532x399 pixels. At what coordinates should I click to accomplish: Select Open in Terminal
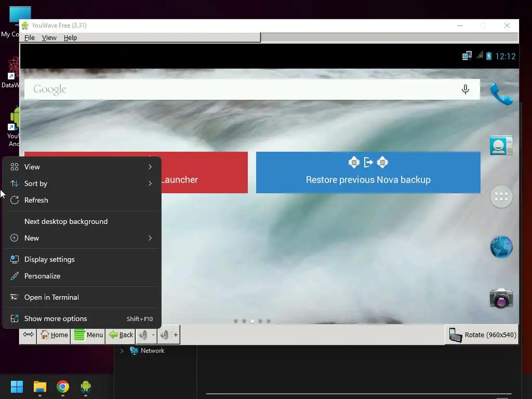tap(82, 298)
